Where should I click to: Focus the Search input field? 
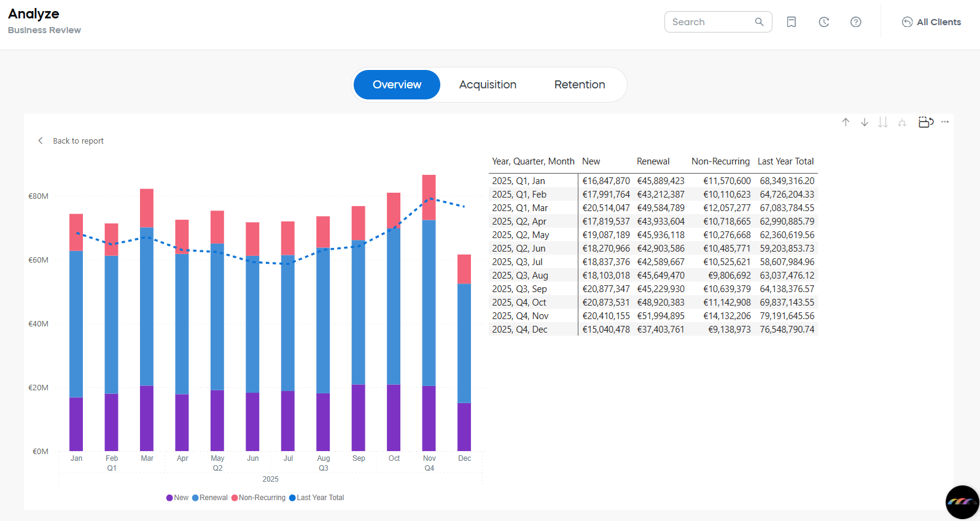pyautogui.click(x=709, y=22)
